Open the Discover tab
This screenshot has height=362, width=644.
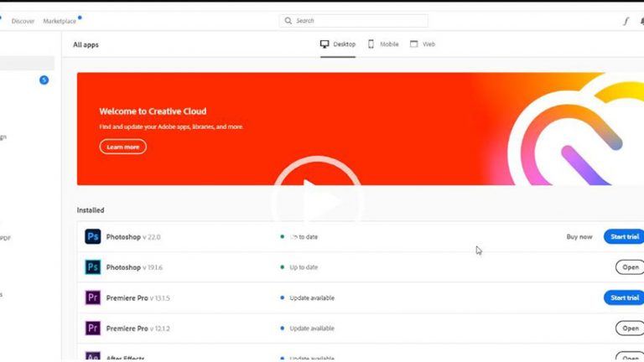pos(23,21)
